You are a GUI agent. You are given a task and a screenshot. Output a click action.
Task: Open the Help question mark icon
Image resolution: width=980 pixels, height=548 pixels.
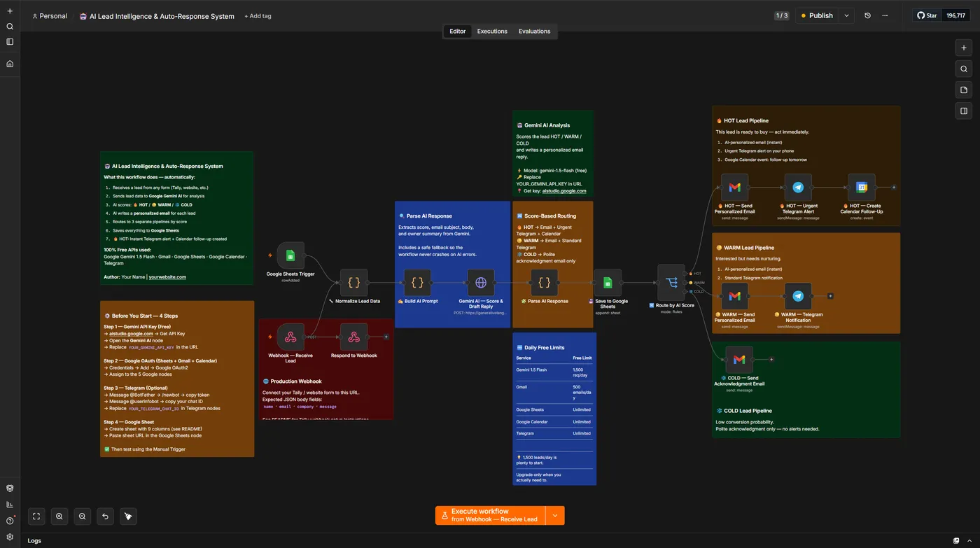point(10,521)
